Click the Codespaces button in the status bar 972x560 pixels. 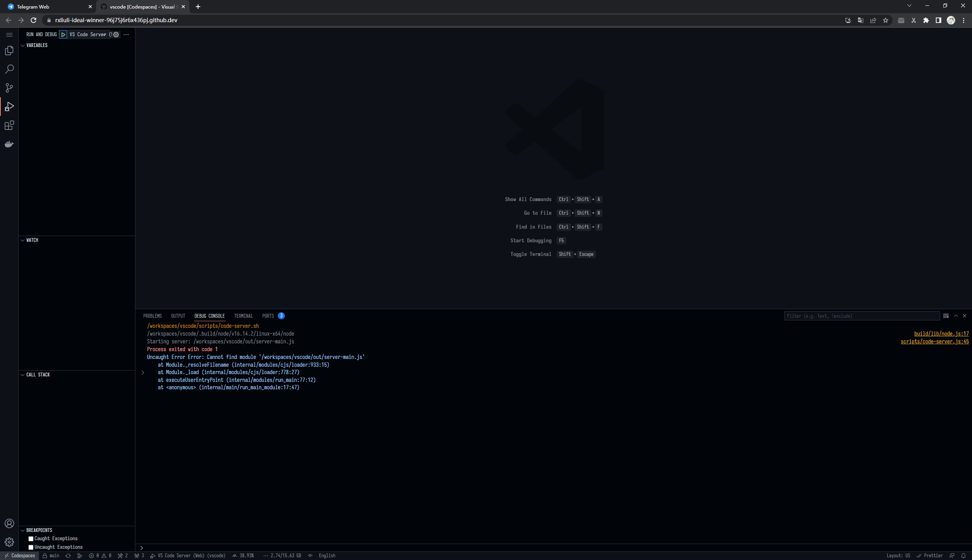tap(19, 555)
